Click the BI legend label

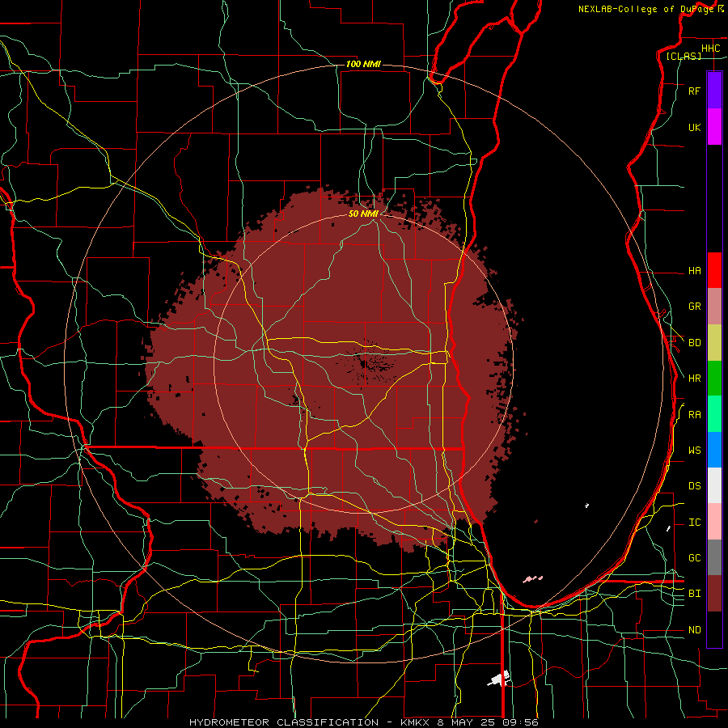click(694, 594)
